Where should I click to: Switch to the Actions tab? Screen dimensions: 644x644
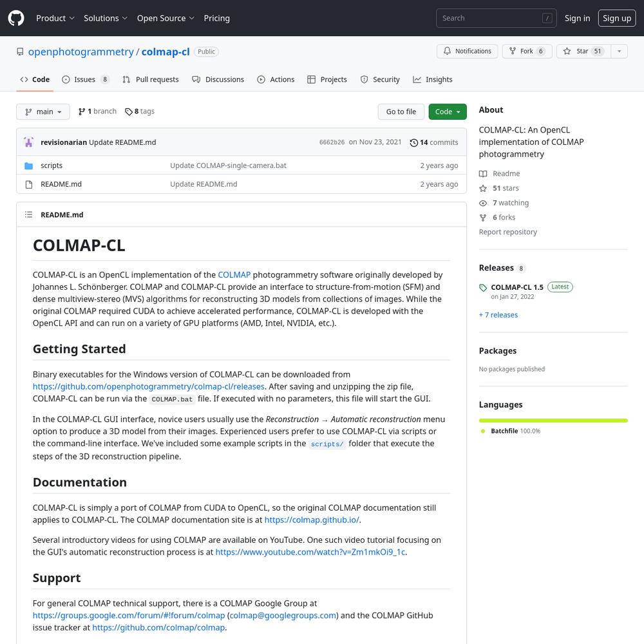pos(276,80)
